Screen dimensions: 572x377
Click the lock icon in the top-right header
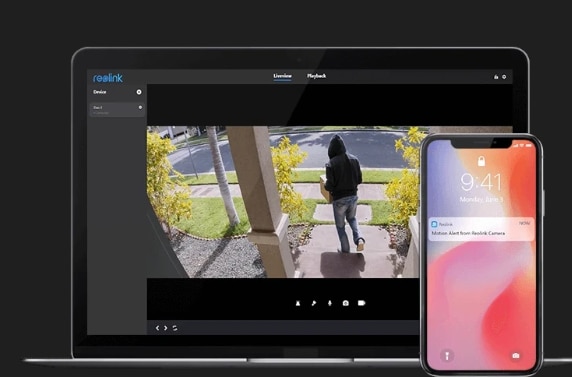click(x=496, y=77)
